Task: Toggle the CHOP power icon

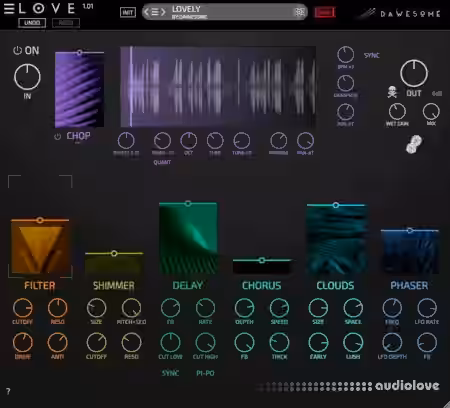Action: click(58, 136)
